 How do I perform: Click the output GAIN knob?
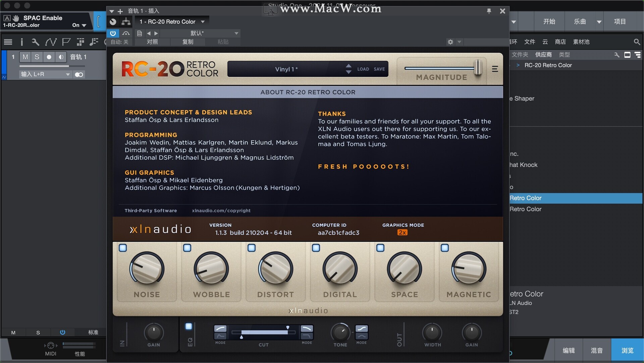pyautogui.click(x=472, y=332)
